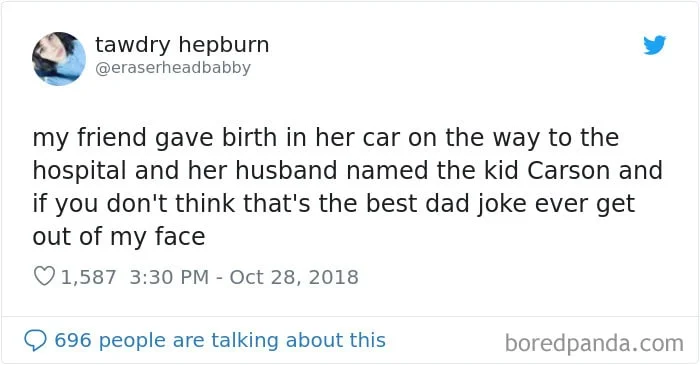Viewport: 700px width, 365px height.
Task: Like the tweet with the heart icon
Action: point(45,276)
